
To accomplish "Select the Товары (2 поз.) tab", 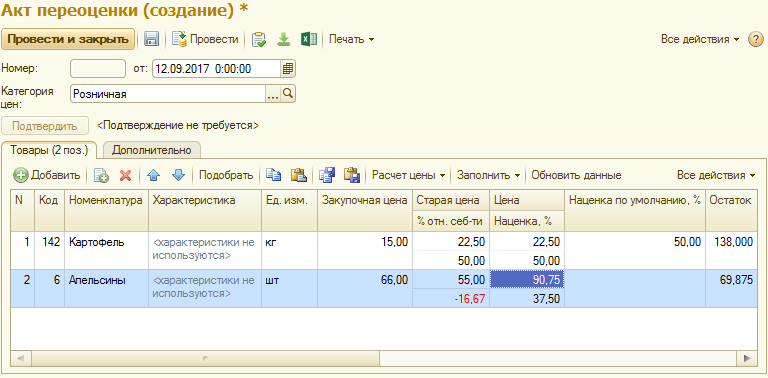I will tap(49, 150).
